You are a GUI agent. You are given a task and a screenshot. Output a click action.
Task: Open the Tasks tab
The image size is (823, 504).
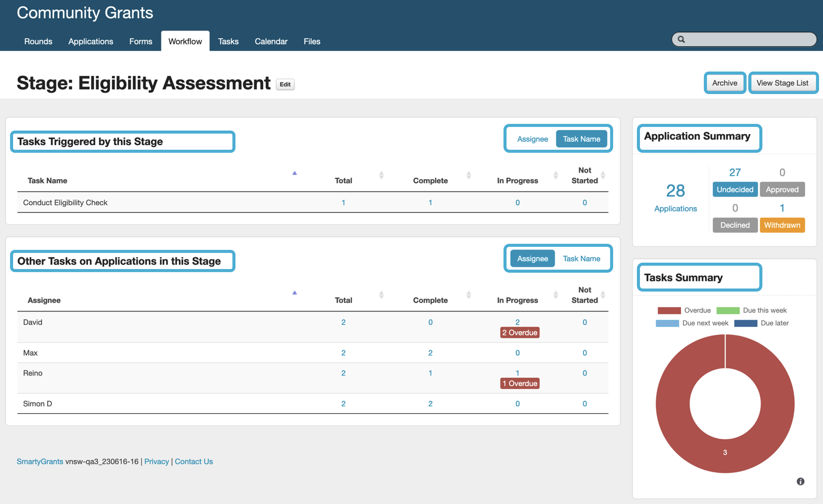tap(228, 41)
